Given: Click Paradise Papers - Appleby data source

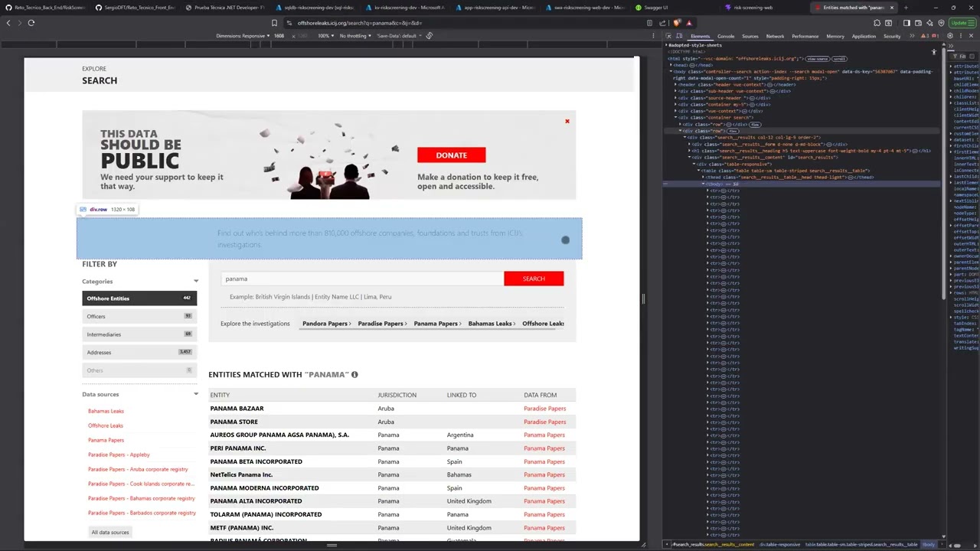Looking at the screenshot, I should click(x=119, y=455).
